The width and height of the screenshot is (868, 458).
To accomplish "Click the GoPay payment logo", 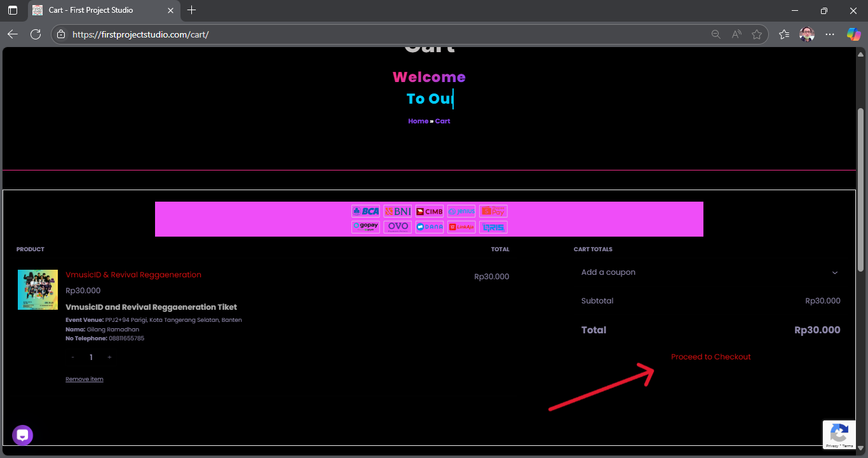I will coord(366,226).
